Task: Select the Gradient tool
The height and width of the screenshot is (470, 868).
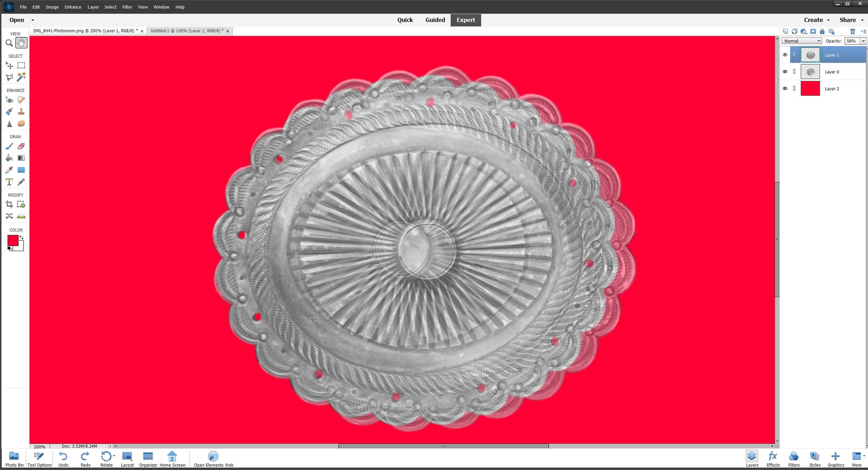Action: (21, 158)
